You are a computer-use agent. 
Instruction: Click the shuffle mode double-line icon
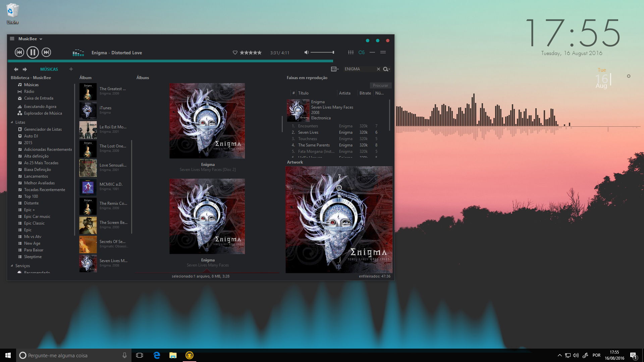coord(383,52)
